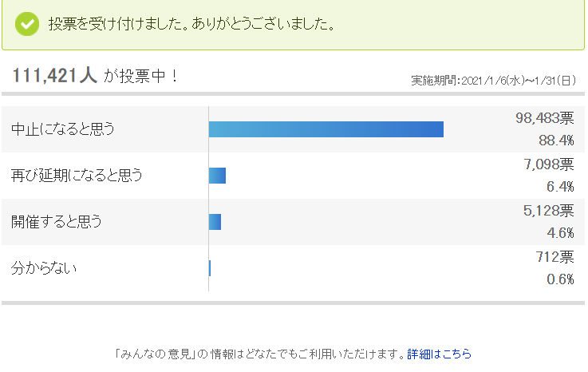Click the 分からない result bar
Image resolution: width=588 pixels, height=372 pixels.
pos(210,268)
